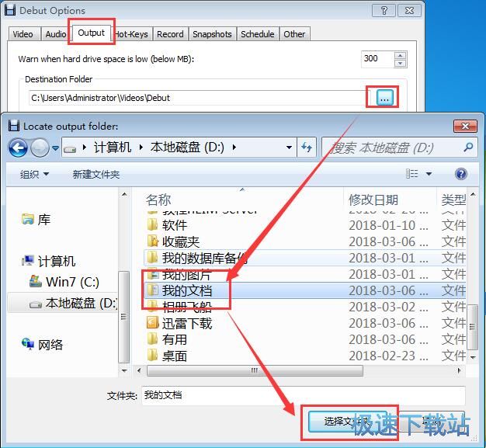Open recent locations dropdown arrow
The image size is (486, 448).
(55, 148)
